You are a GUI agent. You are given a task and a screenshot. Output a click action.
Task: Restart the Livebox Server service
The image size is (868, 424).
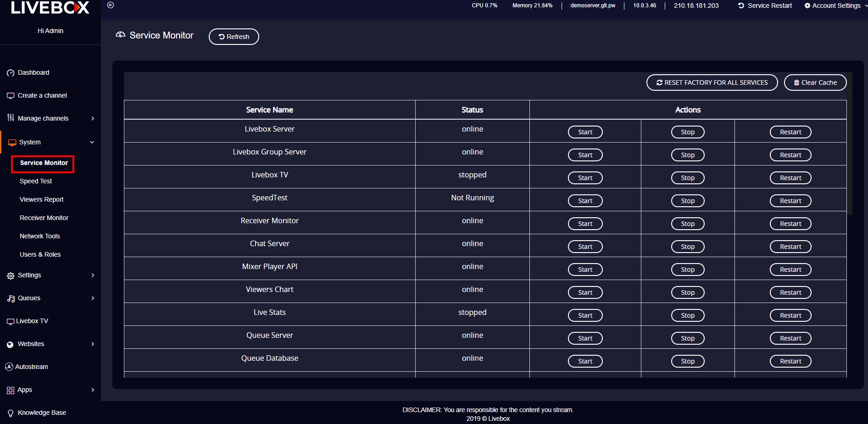(790, 132)
